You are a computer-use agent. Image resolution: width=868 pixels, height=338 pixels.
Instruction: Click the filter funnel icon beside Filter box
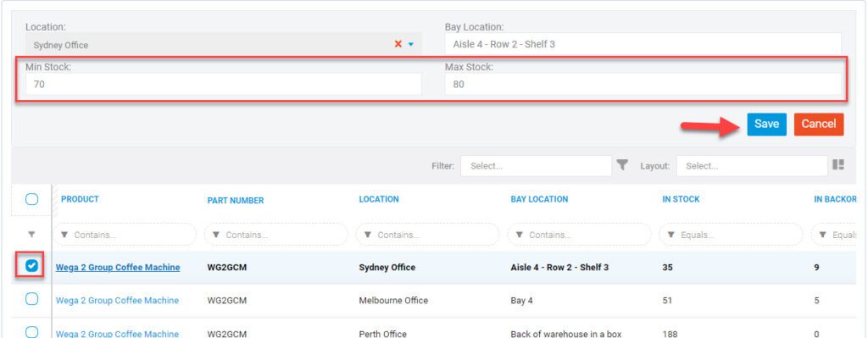coord(623,165)
